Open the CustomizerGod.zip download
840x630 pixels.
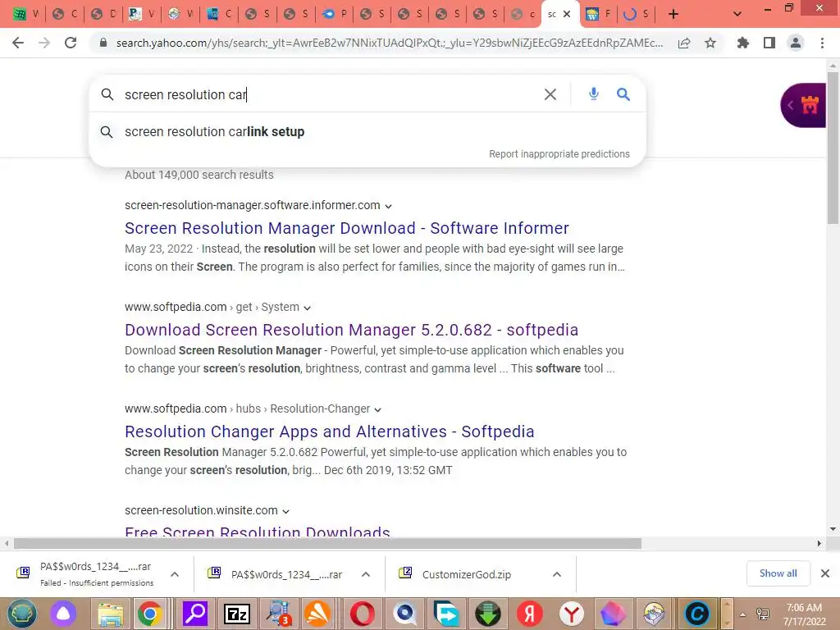[466, 574]
